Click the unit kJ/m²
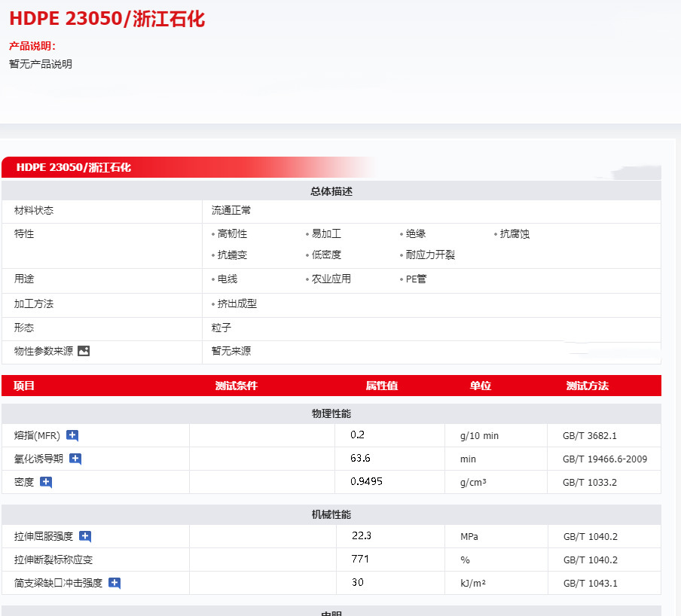This screenshot has width=681, height=616. [473, 584]
